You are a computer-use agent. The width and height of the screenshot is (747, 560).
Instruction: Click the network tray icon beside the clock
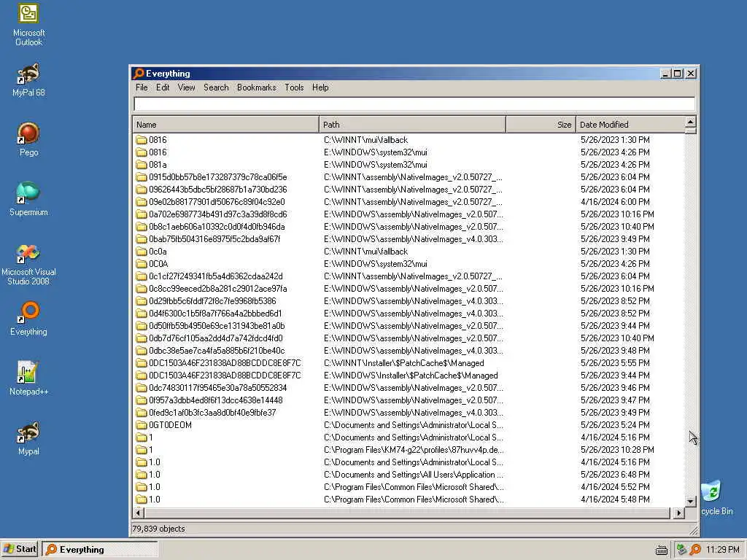pyautogui.click(x=681, y=550)
